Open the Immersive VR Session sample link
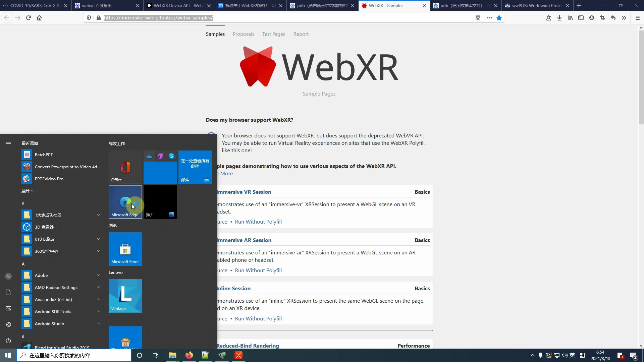The image size is (644, 362). click(244, 192)
